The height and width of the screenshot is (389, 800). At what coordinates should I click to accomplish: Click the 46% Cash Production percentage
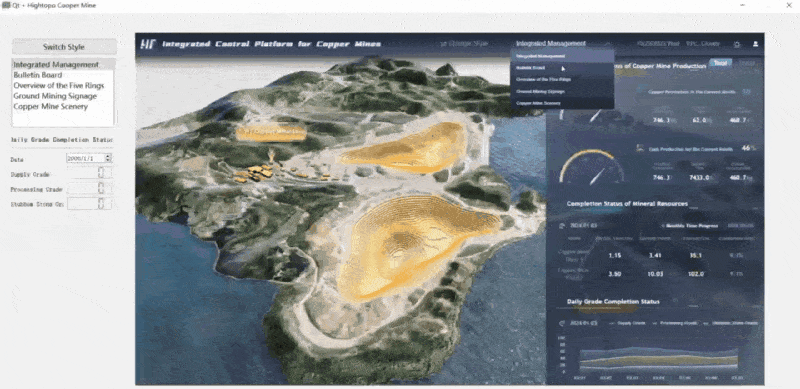pos(749,148)
